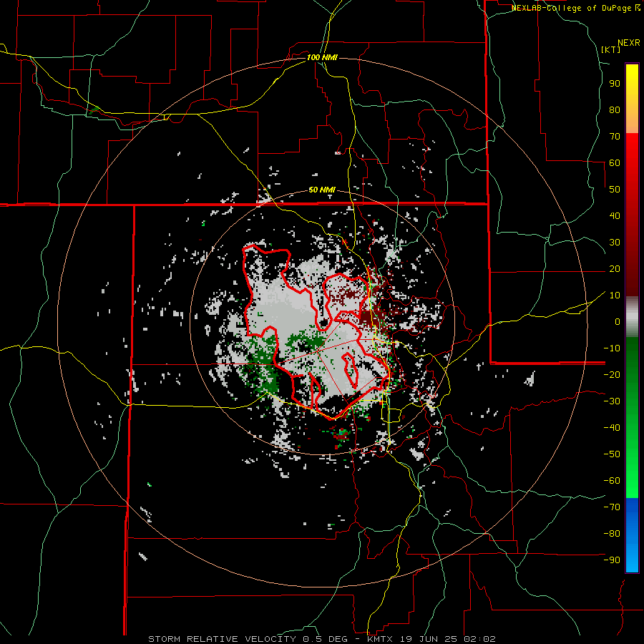
Task: Click the -60 value on the velocity scale
Action: coord(612,481)
